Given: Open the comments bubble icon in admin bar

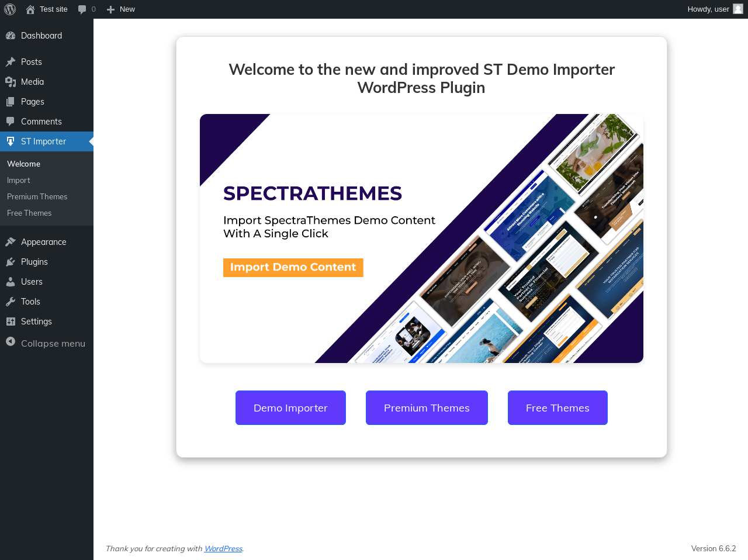Looking at the screenshot, I should pos(82,9).
